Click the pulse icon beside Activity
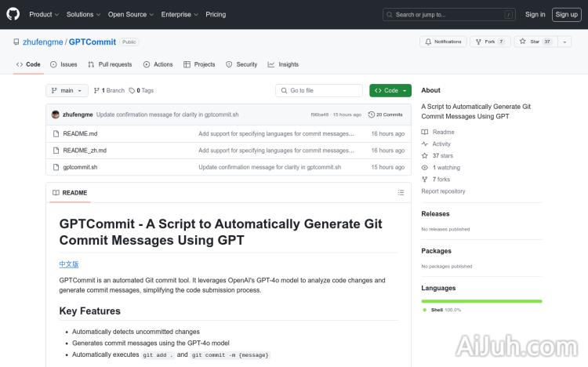588x367 pixels. coord(424,144)
